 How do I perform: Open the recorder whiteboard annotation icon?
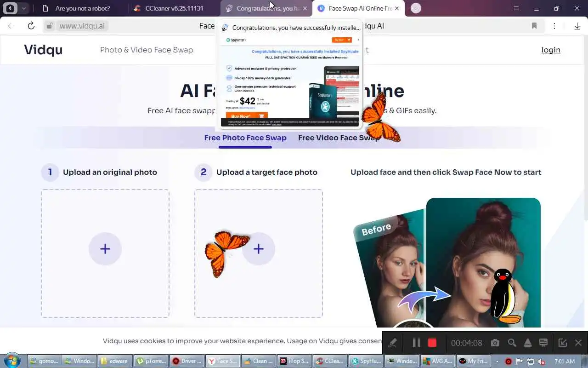tap(543, 343)
